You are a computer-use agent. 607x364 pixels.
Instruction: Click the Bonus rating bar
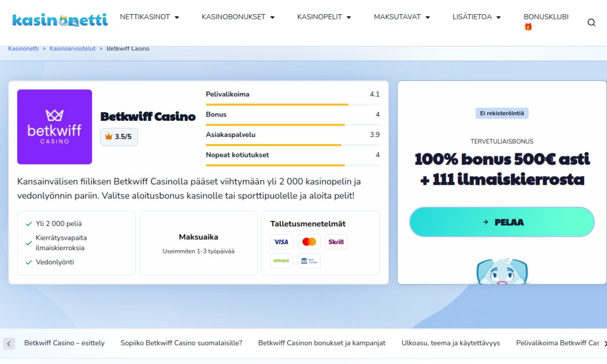[293, 125]
